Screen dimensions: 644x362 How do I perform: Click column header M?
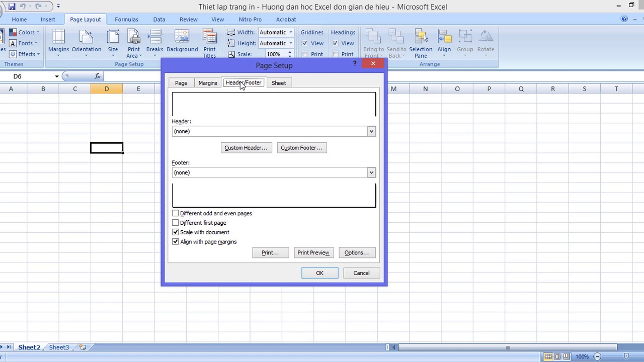393,89
